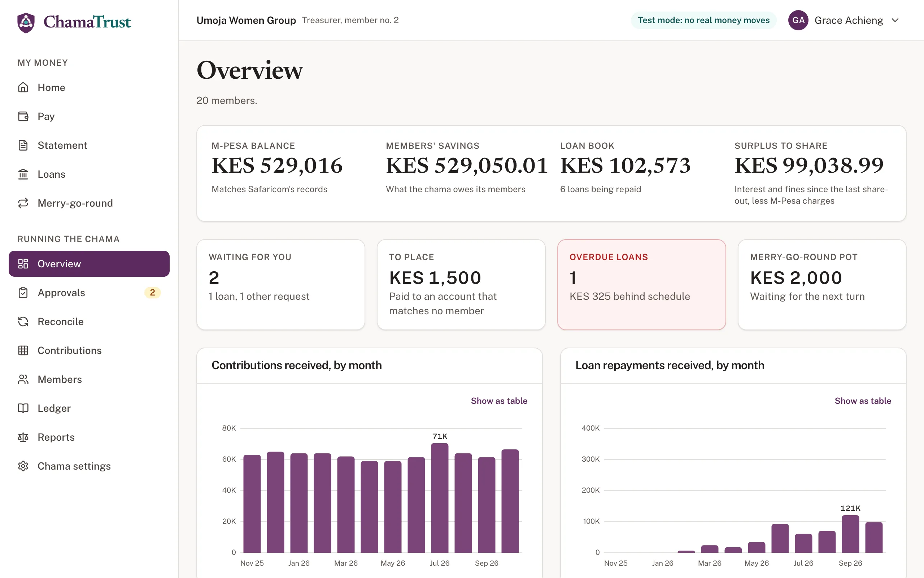This screenshot has height=578, width=924.
Task: Click the GA avatar circle
Action: coord(798,20)
